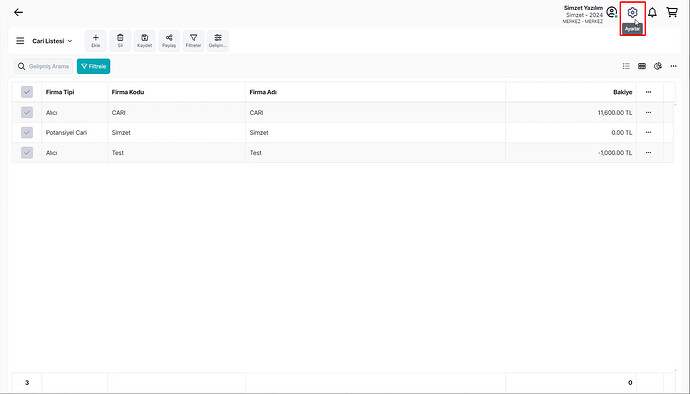
Task: Click the Paylaş share toolbar button
Action: (x=169, y=41)
